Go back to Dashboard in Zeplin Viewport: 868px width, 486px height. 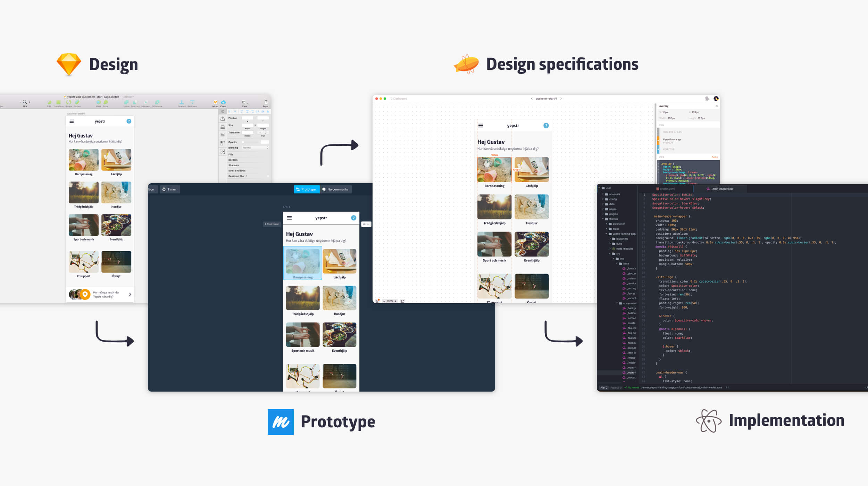click(399, 99)
